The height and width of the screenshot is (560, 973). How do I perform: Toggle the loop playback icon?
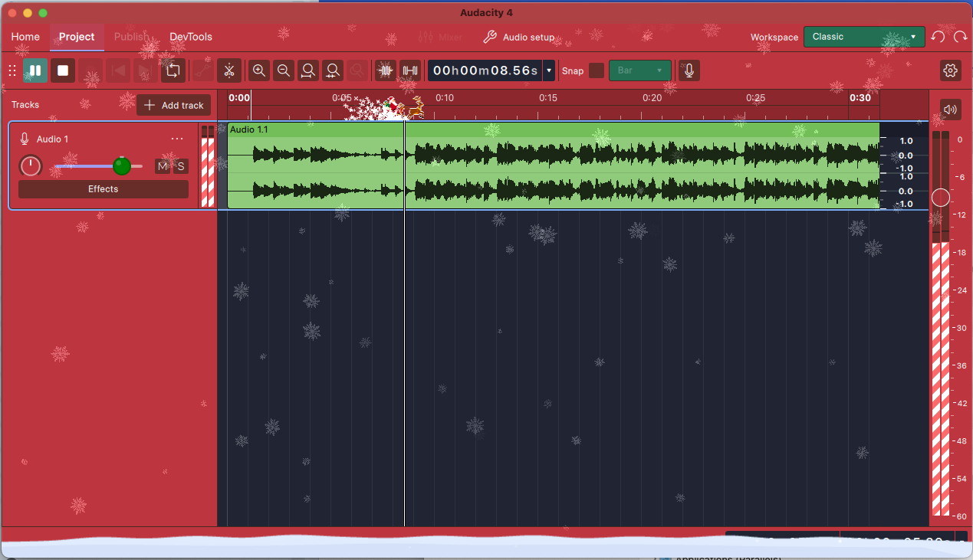(x=173, y=70)
